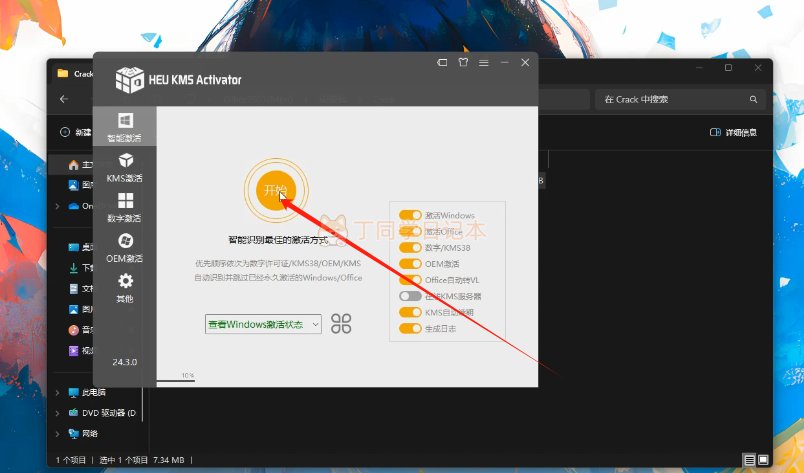Select the OEM激活 sidebar tab
The height and width of the screenshot is (473, 804).
coord(125,248)
